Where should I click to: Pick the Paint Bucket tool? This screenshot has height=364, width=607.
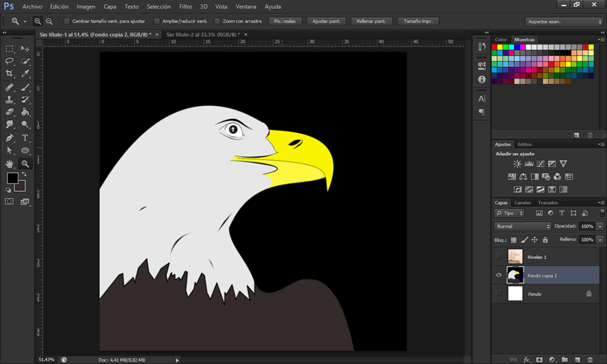[x=25, y=112]
